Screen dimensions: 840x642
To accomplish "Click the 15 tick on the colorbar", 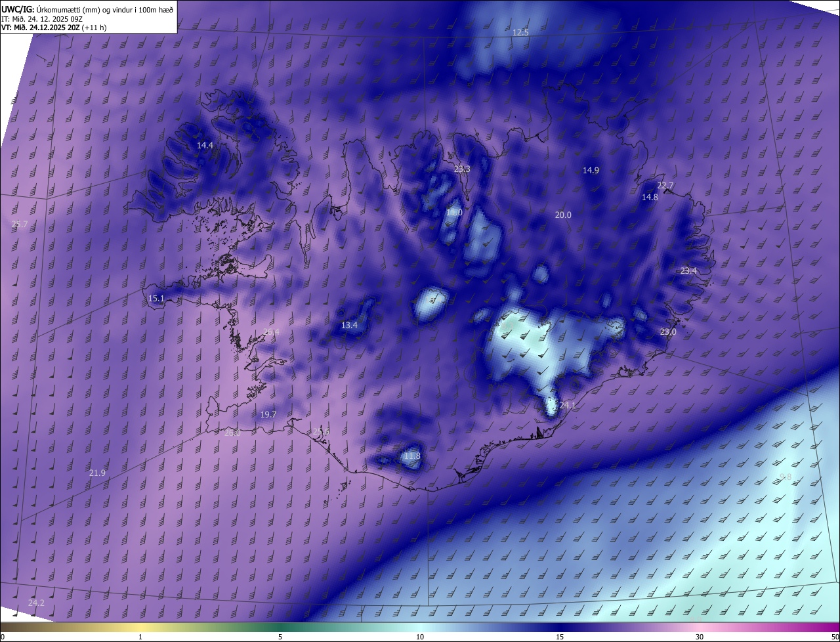I will (x=560, y=637).
